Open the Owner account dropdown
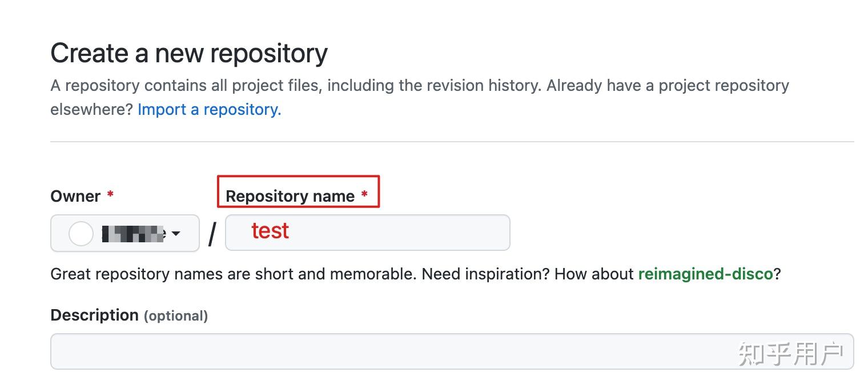The height and width of the screenshot is (384, 868). pos(124,233)
